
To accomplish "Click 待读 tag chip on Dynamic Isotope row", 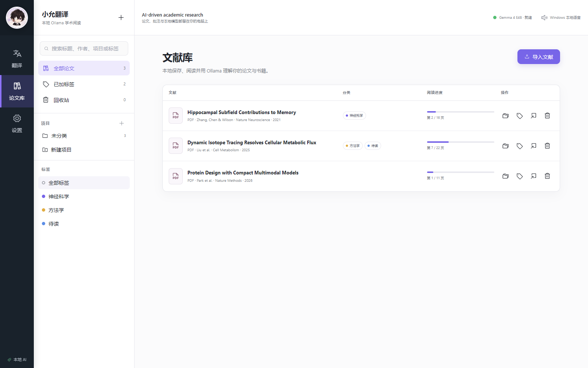I will click(373, 146).
